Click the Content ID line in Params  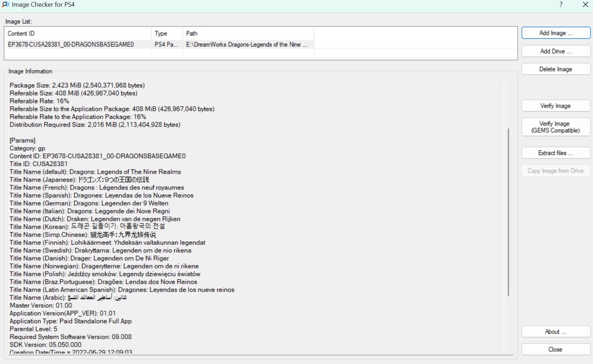coord(97,156)
